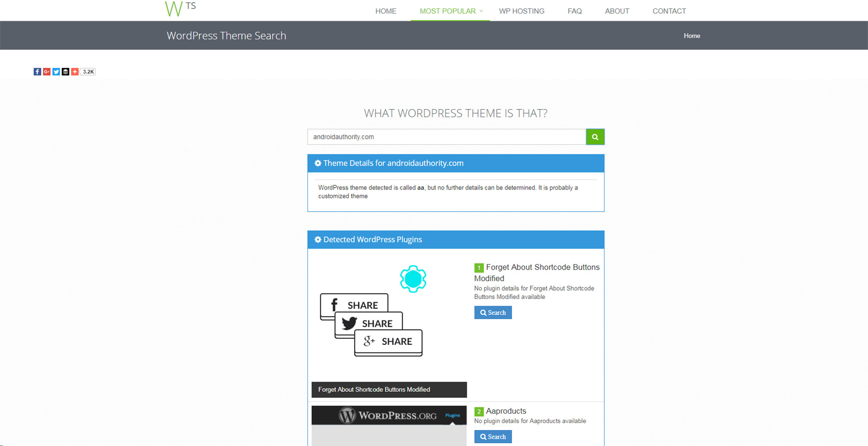This screenshot has height=446, width=868.
Task: Click the Home breadcrumb link
Action: click(692, 36)
